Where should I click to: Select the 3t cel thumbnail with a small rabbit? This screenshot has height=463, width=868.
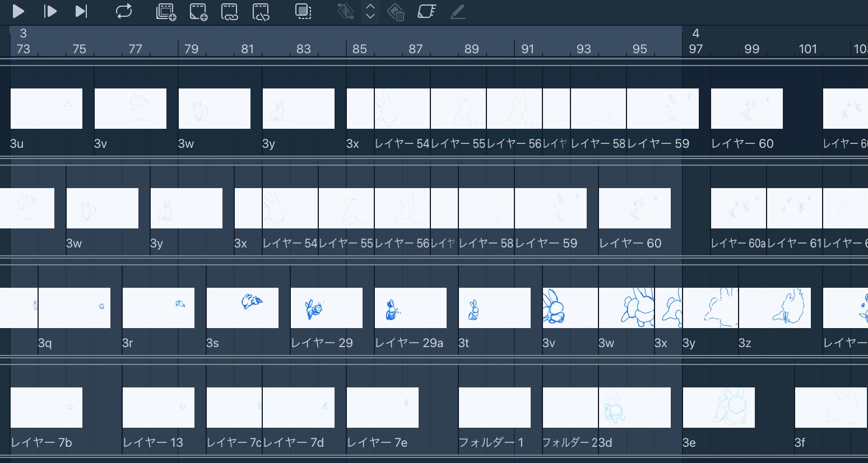495,308
